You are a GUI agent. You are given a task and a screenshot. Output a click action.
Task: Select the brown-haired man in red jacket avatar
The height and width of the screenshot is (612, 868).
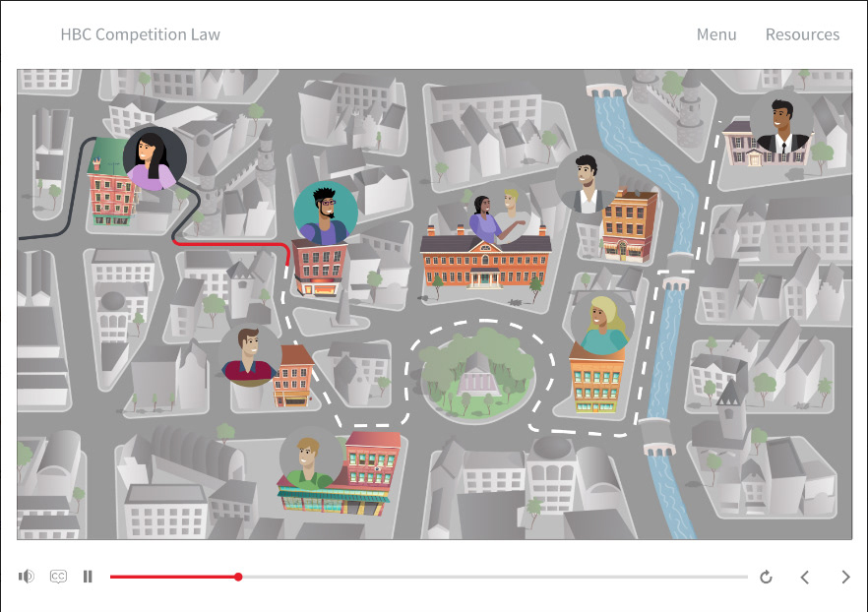pyautogui.click(x=250, y=354)
